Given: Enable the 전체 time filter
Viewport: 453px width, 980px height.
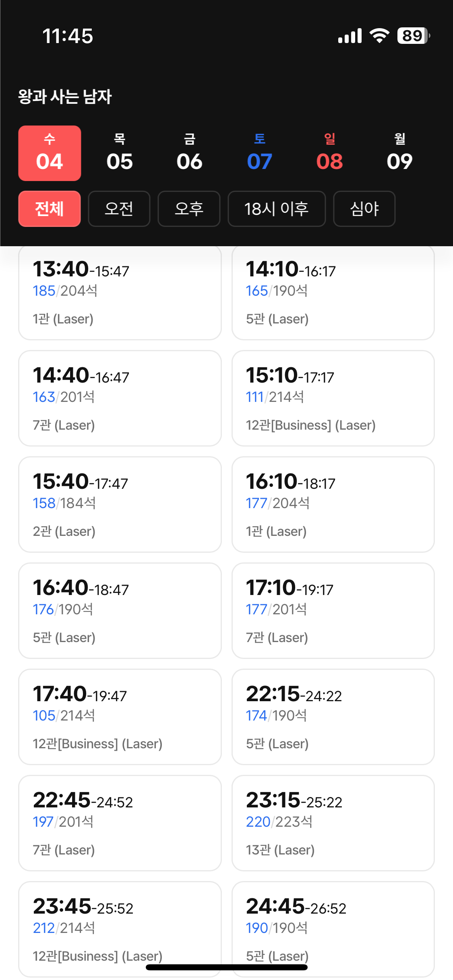Looking at the screenshot, I should click(50, 209).
